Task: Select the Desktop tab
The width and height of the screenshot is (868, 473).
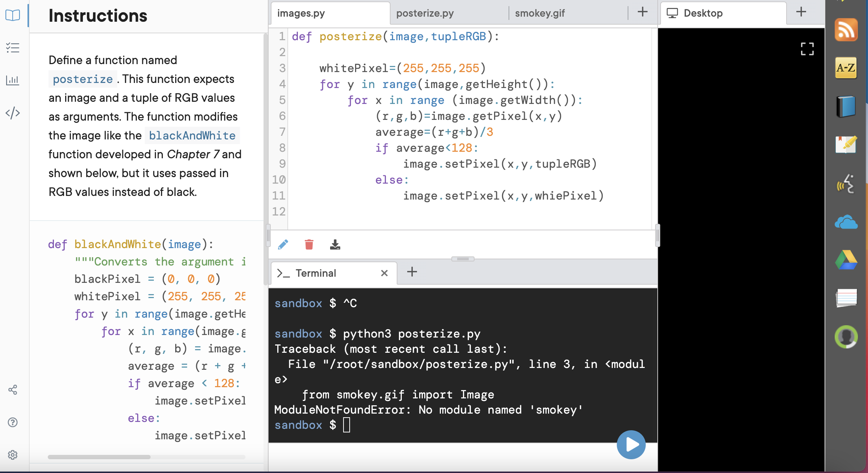Action: (703, 13)
